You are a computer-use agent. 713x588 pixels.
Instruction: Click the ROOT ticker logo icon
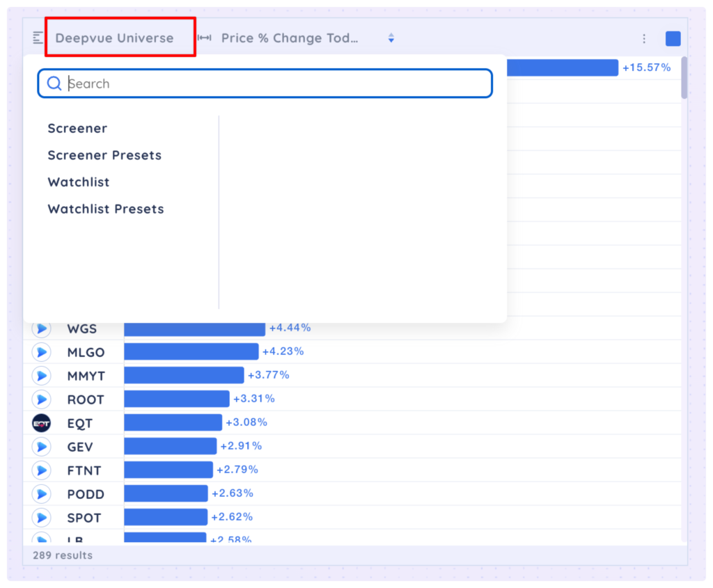click(41, 399)
